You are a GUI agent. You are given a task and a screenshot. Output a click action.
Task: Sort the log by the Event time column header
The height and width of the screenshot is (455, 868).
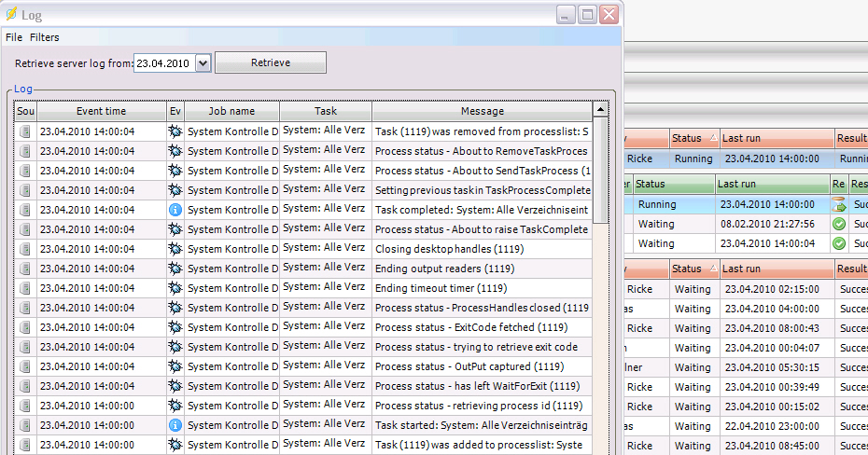click(101, 111)
